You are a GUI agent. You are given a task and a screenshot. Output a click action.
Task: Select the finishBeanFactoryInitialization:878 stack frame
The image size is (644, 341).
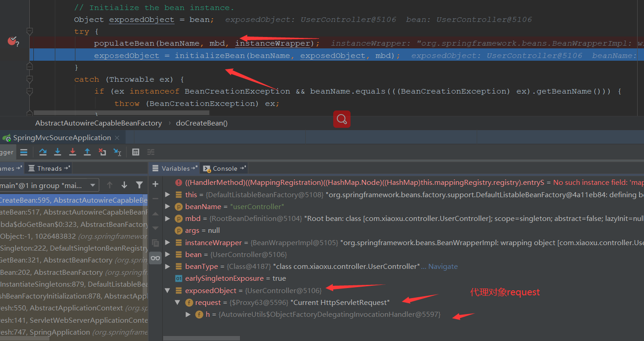point(74,296)
